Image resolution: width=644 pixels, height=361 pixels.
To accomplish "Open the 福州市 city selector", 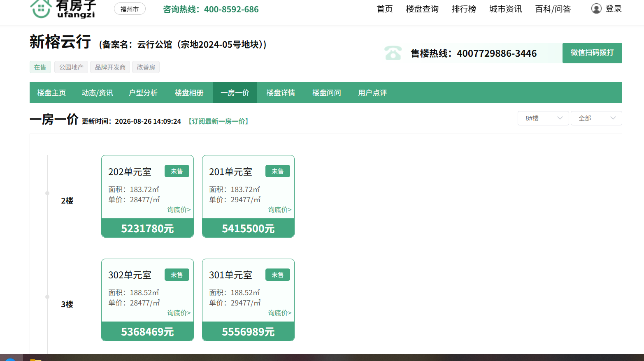I will (x=130, y=9).
